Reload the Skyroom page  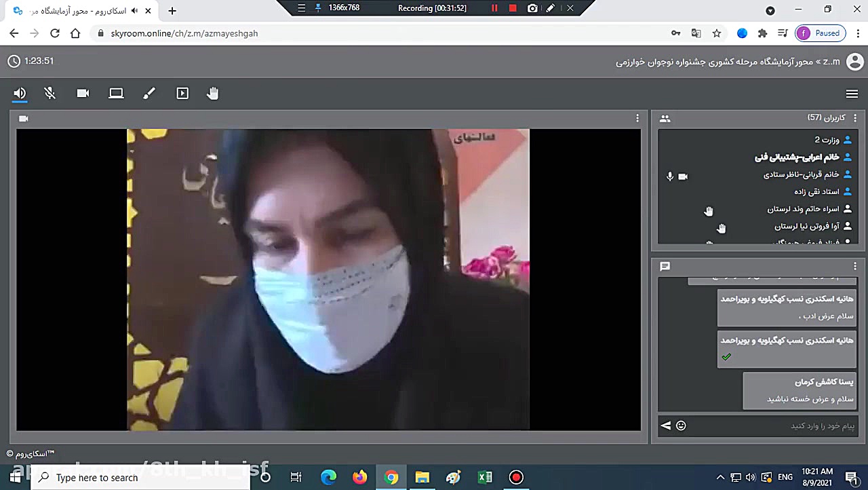click(55, 33)
